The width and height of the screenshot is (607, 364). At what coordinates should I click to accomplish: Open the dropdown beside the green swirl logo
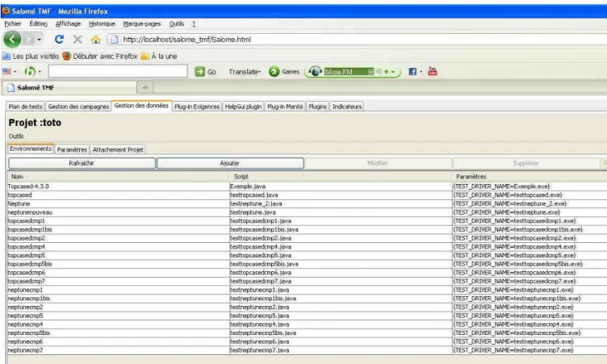pos(40,72)
